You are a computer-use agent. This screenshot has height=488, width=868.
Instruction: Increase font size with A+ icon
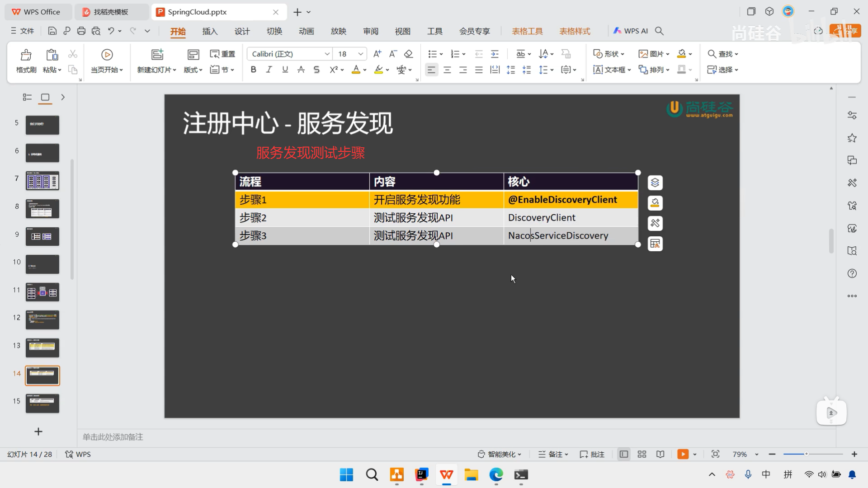click(377, 54)
